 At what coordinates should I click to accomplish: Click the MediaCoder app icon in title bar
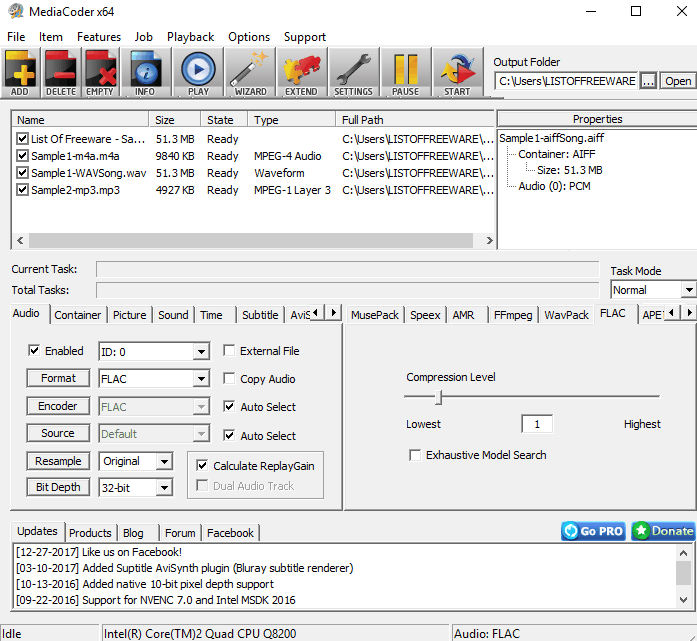coord(16,12)
